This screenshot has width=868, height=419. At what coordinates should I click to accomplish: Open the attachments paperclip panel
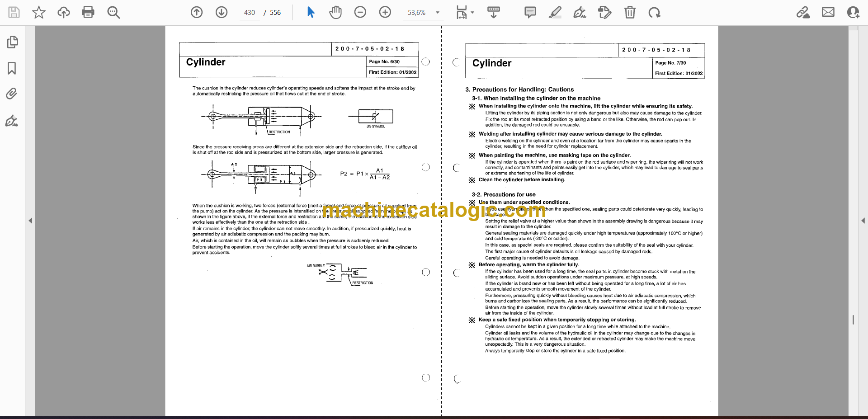point(12,94)
